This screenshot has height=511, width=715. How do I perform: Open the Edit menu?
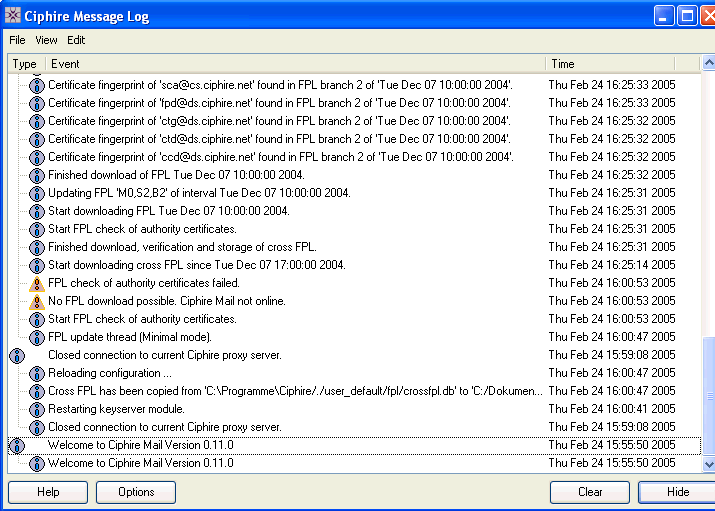[x=76, y=40]
